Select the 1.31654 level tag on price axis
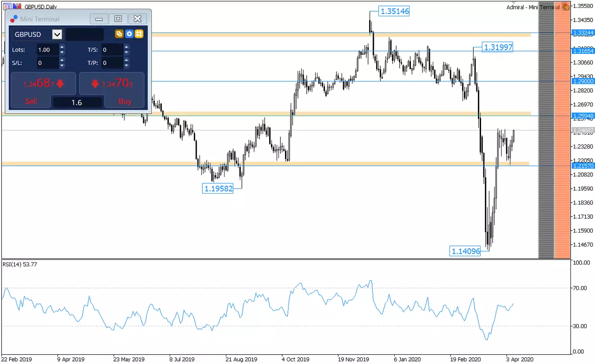 (x=583, y=51)
